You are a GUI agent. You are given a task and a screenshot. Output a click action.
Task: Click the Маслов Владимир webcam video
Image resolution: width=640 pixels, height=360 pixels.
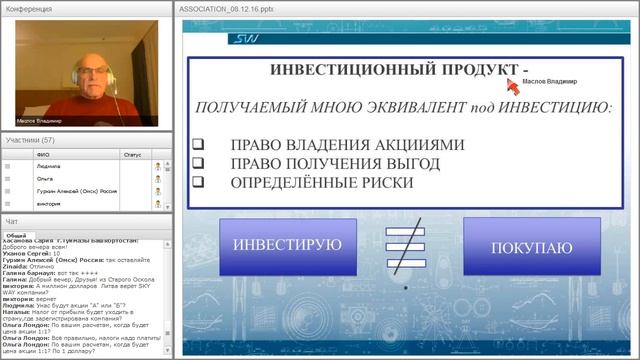click(87, 73)
